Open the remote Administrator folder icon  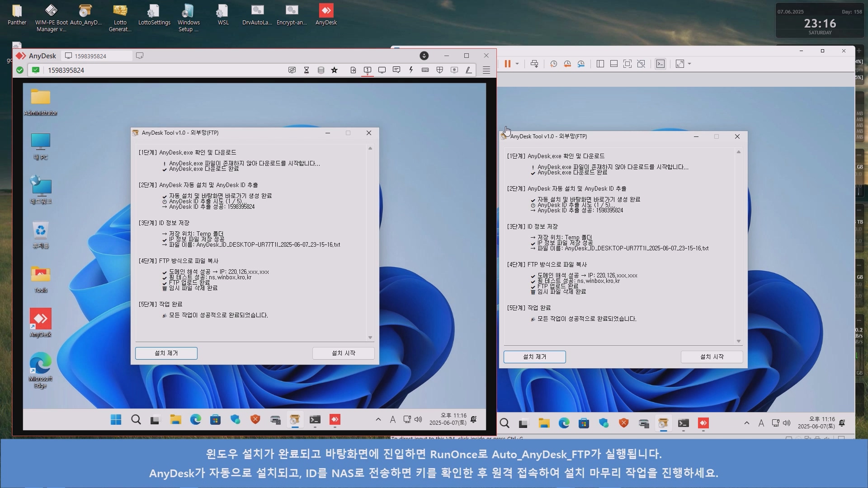point(41,102)
